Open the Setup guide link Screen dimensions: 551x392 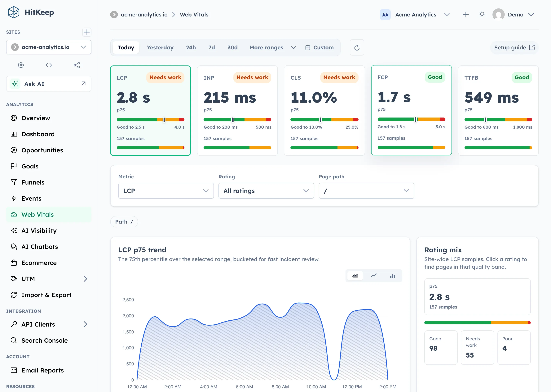(514, 47)
